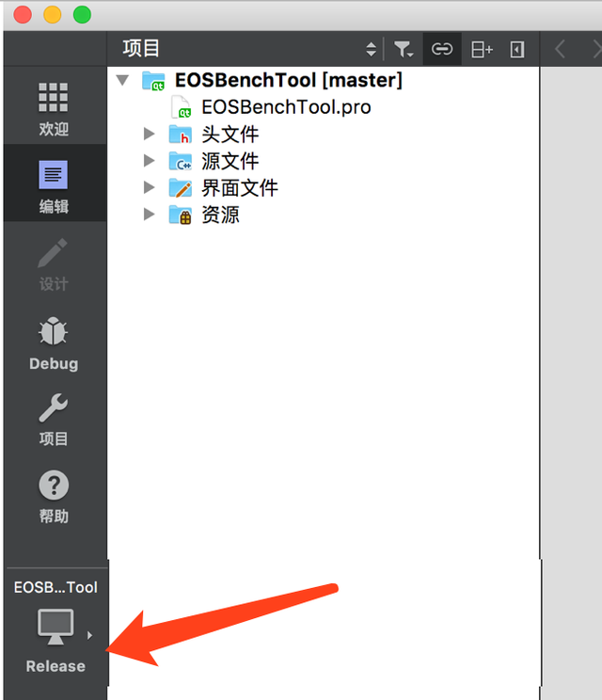Expand the 源文件 sources folder
Viewport: 602px width, 700px height.
tap(149, 161)
